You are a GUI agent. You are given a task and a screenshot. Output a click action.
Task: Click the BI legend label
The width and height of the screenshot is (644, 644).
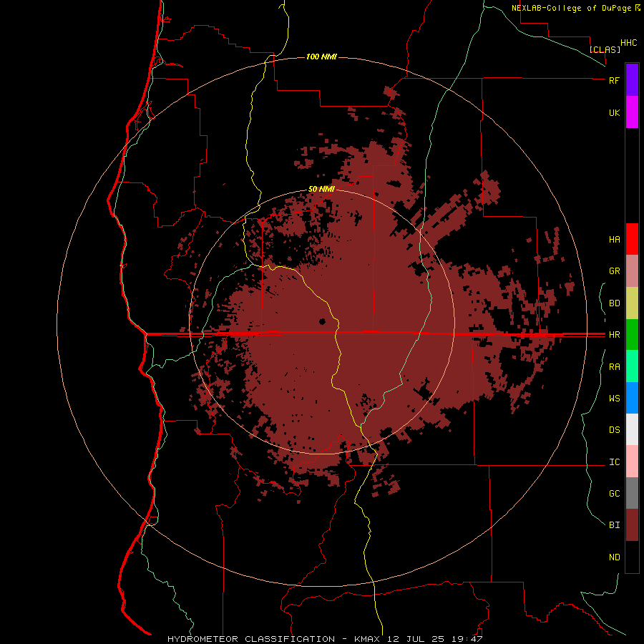(614, 525)
